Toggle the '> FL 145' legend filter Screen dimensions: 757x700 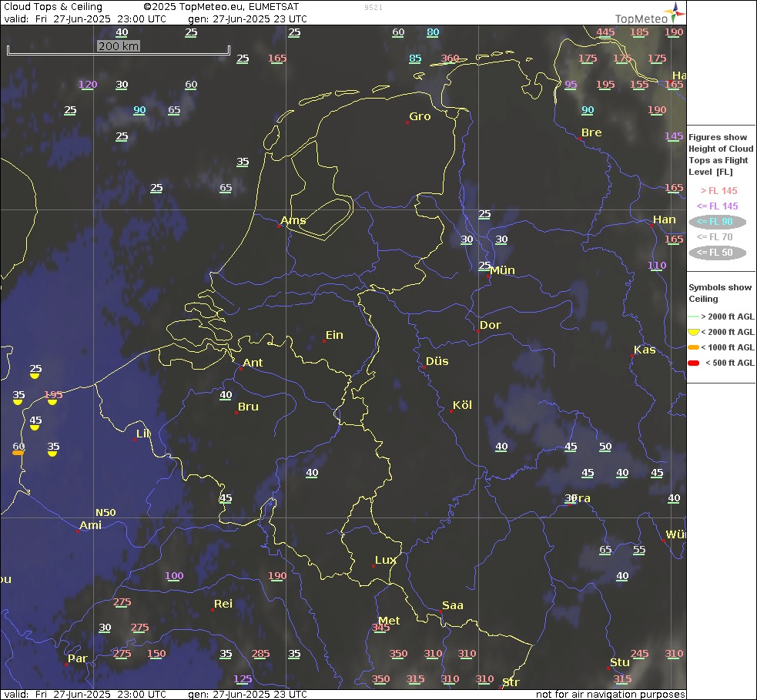(718, 191)
